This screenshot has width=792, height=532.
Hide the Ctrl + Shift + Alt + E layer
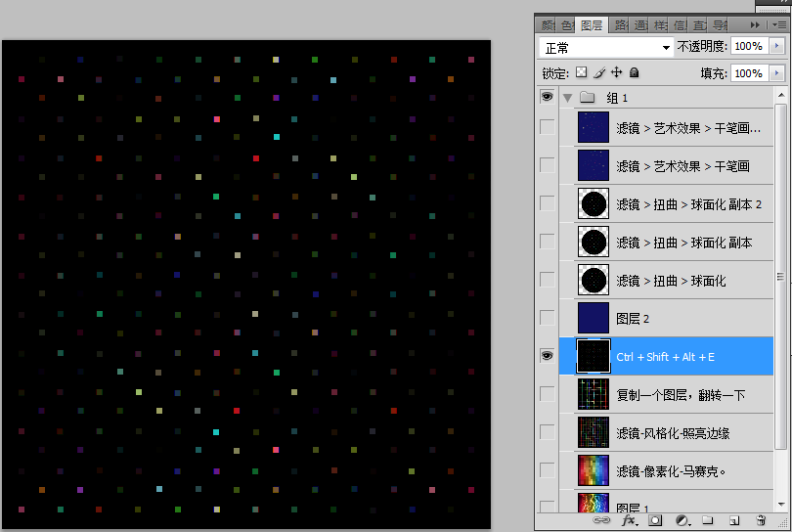547,356
